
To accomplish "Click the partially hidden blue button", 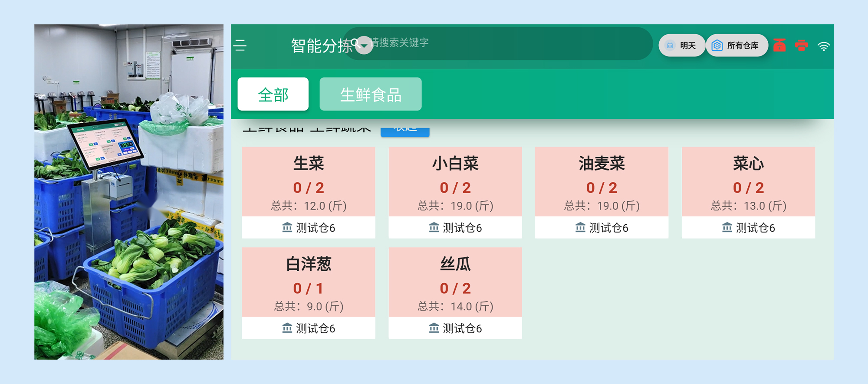I will click(404, 131).
